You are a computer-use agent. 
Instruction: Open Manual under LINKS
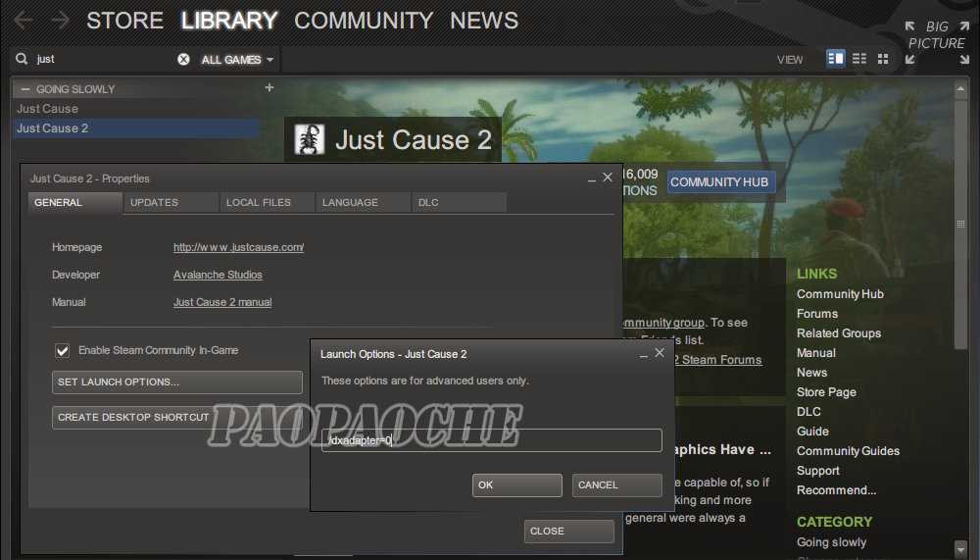click(815, 353)
